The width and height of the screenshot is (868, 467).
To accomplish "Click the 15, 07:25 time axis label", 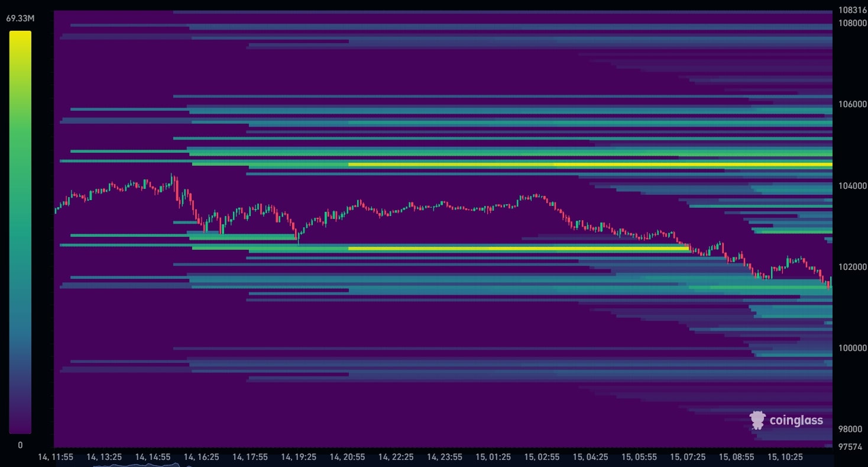I will click(x=688, y=457).
